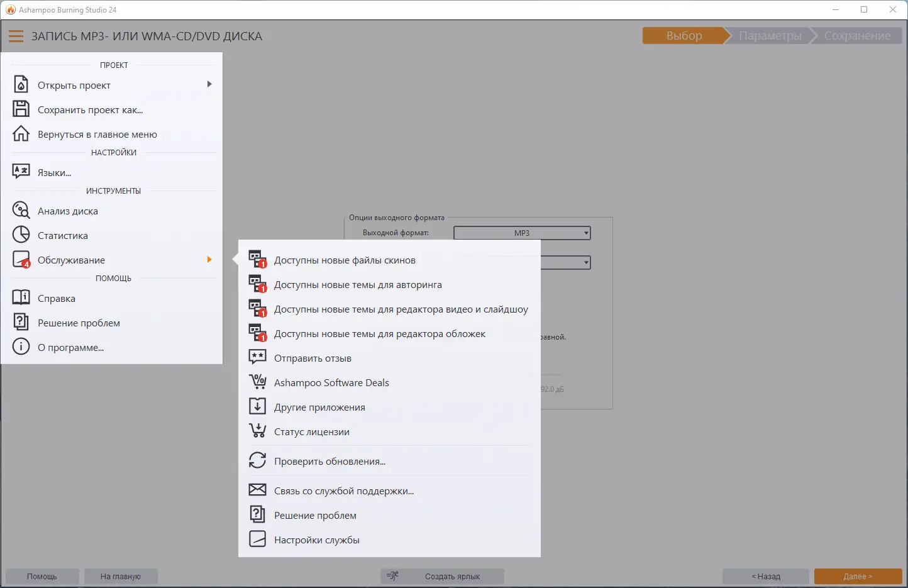The width and height of the screenshot is (908, 588).
Task: Click the На главную button
Action: [121, 576]
